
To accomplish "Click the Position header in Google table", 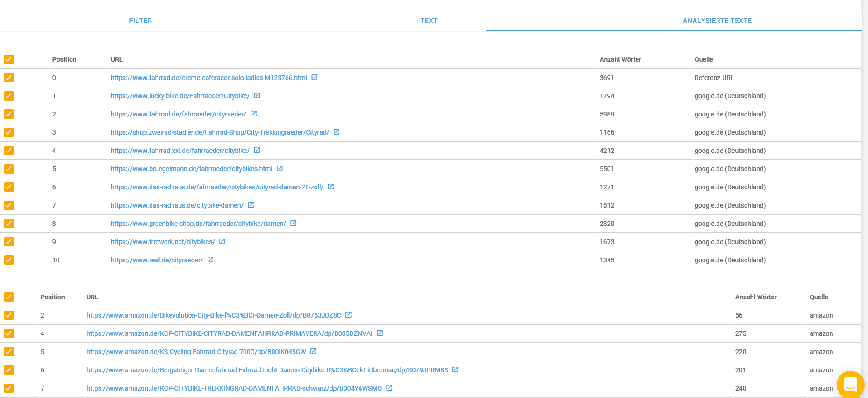I will coord(64,59).
